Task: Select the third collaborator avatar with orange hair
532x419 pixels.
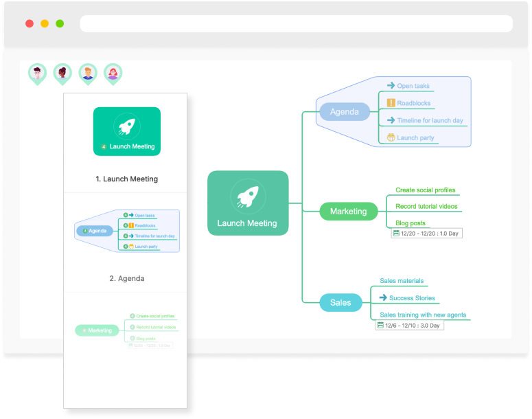Action: coord(88,73)
